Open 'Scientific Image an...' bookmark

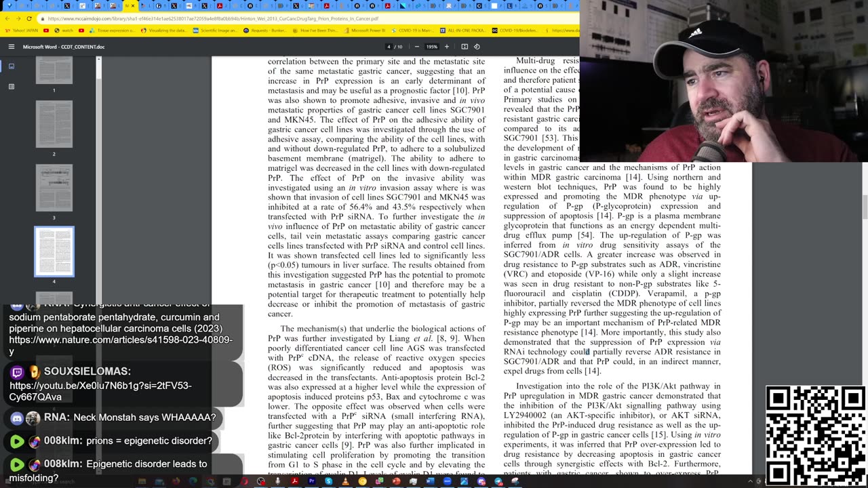(x=214, y=30)
